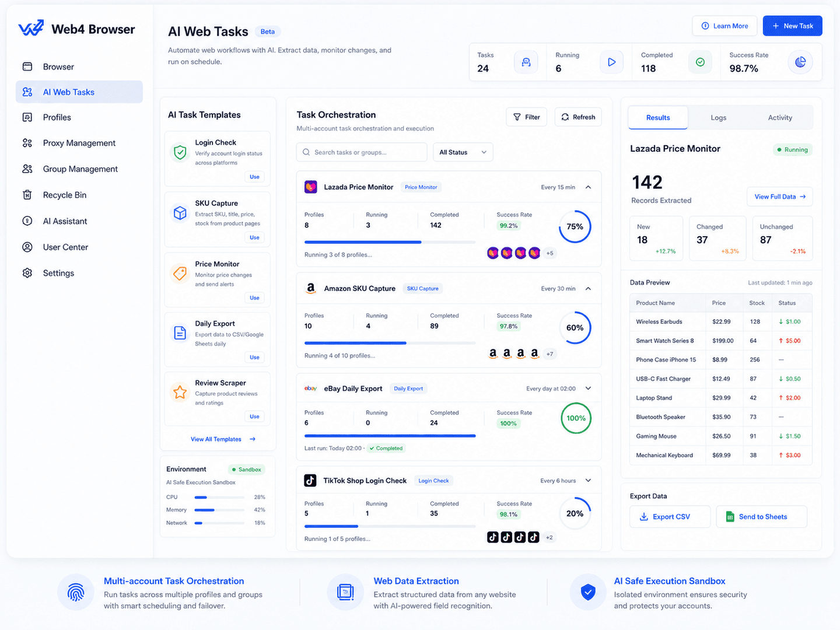Click the Group Management sidebar icon
840x630 pixels.
click(27, 169)
